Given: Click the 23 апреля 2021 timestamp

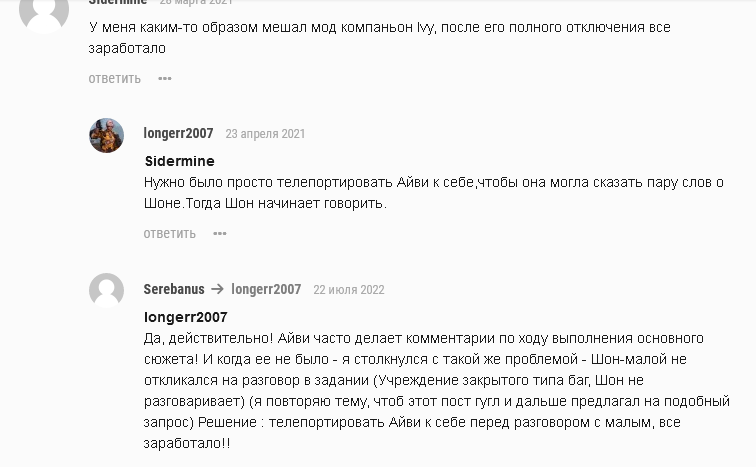Looking at the screenshot, I should [265, 134].
